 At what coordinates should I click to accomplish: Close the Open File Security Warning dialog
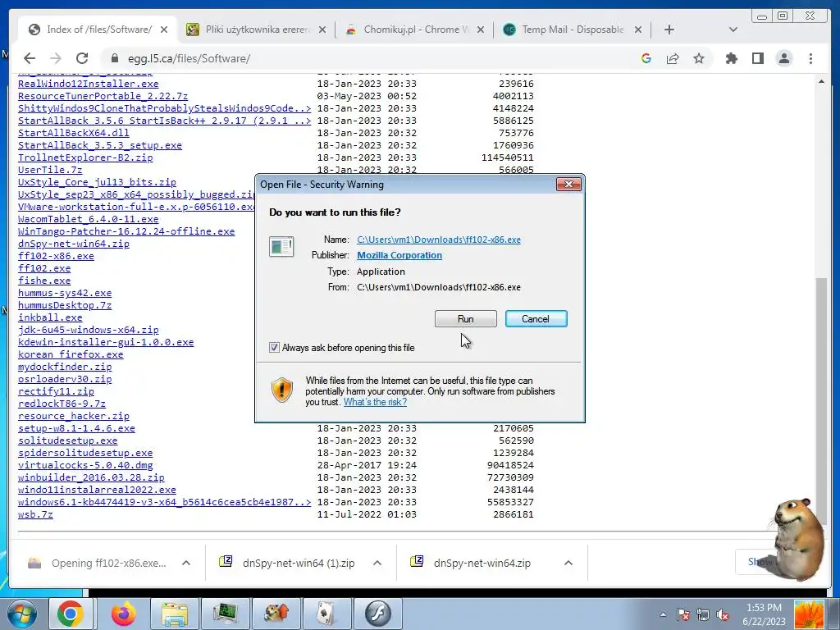pos(568,185)
